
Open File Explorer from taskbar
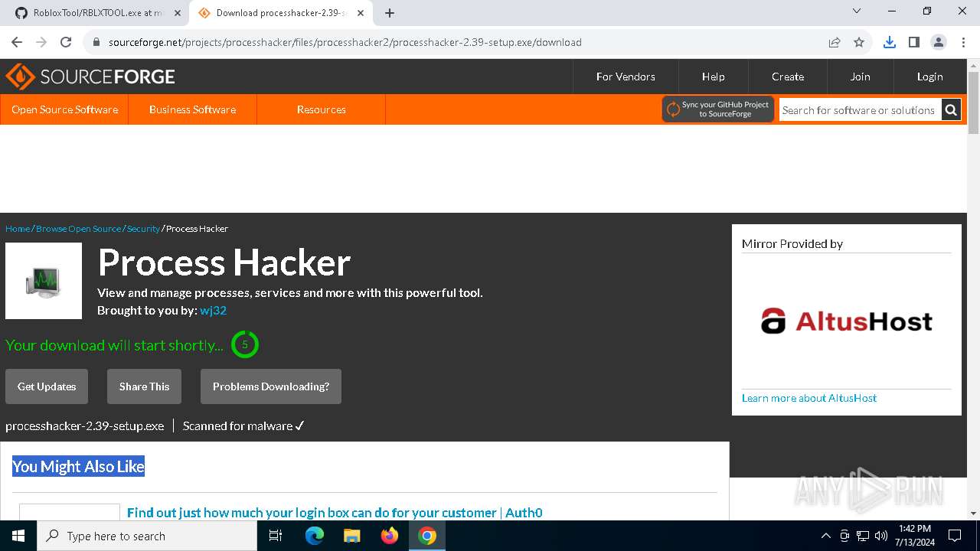(x=351, y=536)
